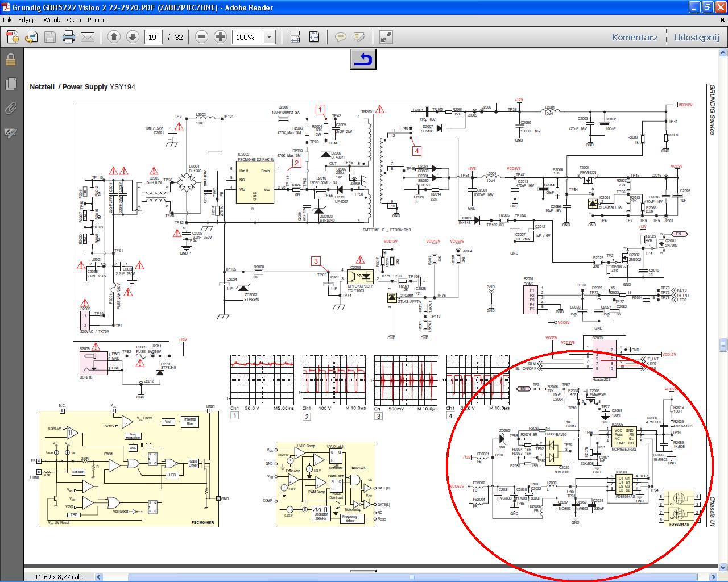Click the fit-to-width scrolling icon

(295, 37)
